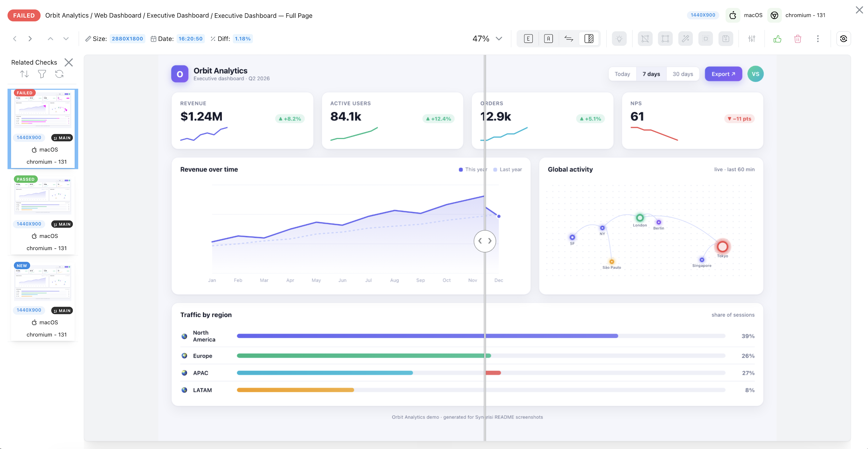The image size is (868, 449).
Task: Switch to Actual image view (A)
Action: (548, 39)
